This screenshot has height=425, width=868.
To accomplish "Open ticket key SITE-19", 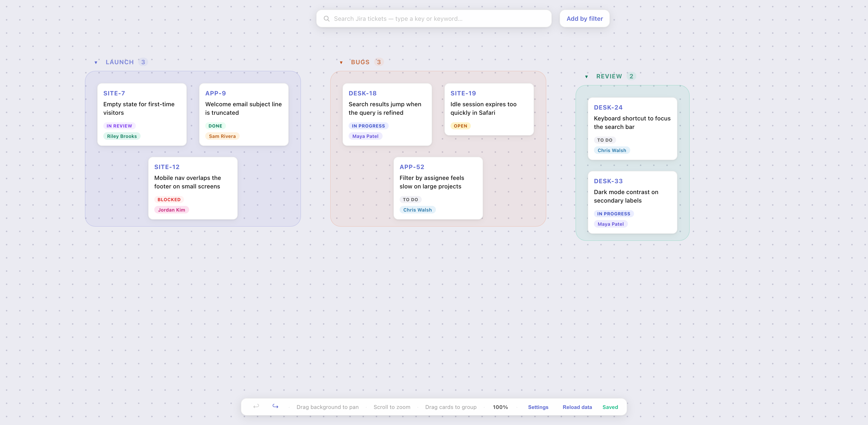I will 463,93.
